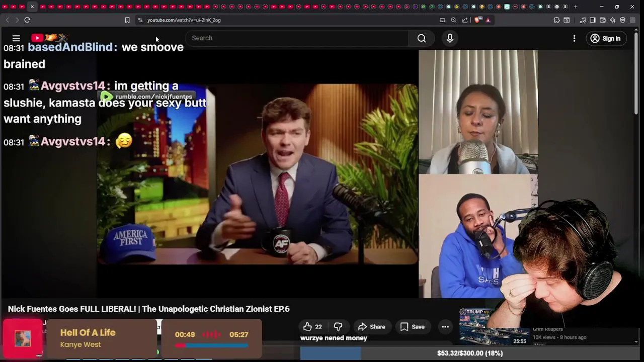Open the zoom magnifier in address bar
Viewport: 644px width, 362px height.
coord(453,20)
